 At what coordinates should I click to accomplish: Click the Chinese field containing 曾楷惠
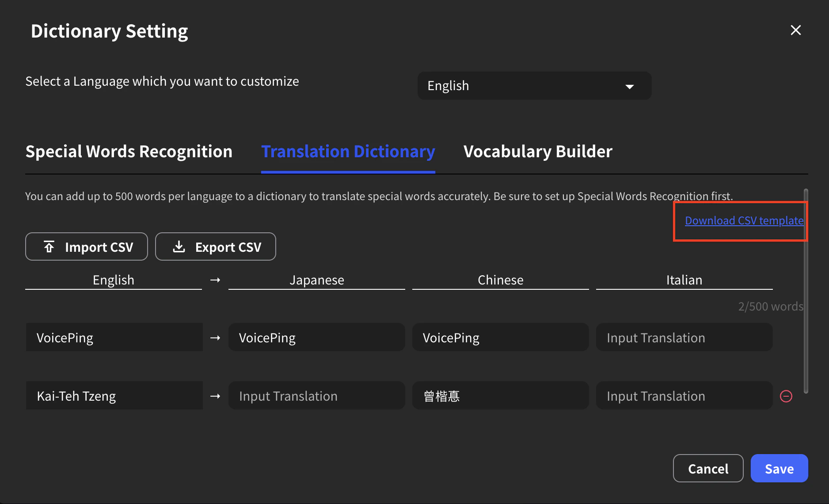click(x=500, y=396)
